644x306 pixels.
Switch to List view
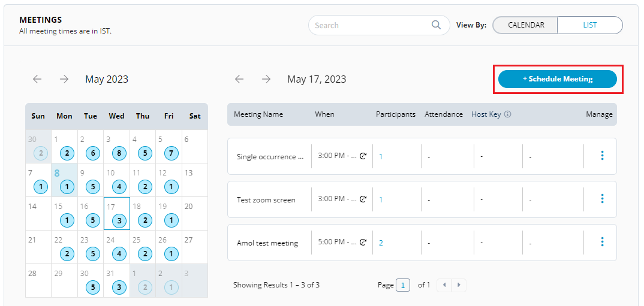[589, 25]
